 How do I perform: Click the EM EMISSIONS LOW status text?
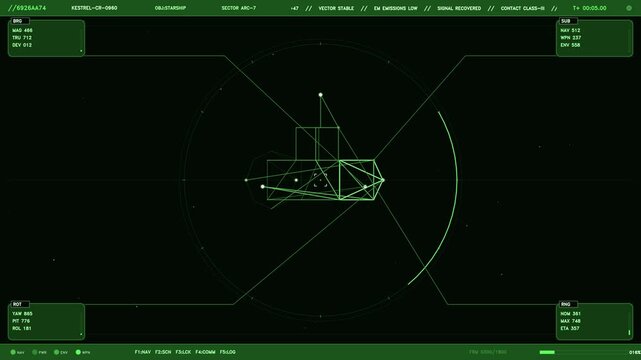pos(396,8)
